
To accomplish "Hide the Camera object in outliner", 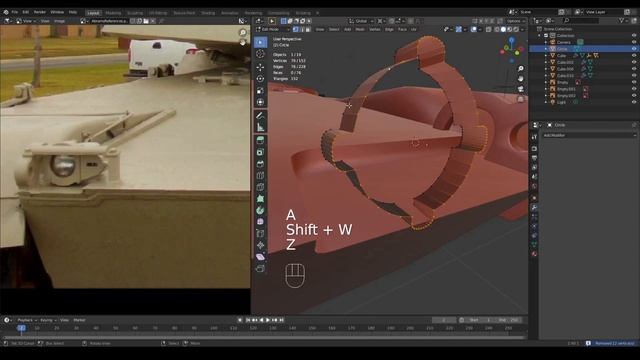I will (x=634, y=42).
